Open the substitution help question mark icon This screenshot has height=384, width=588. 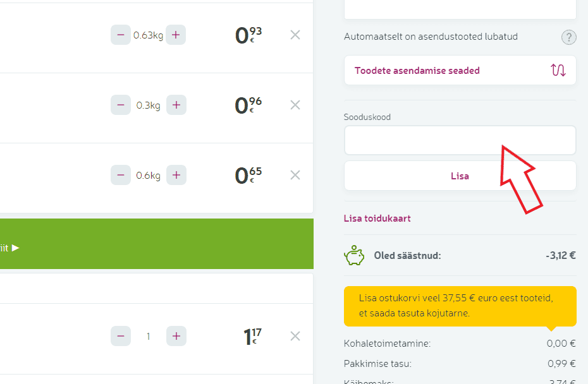[x=569, y=37]
